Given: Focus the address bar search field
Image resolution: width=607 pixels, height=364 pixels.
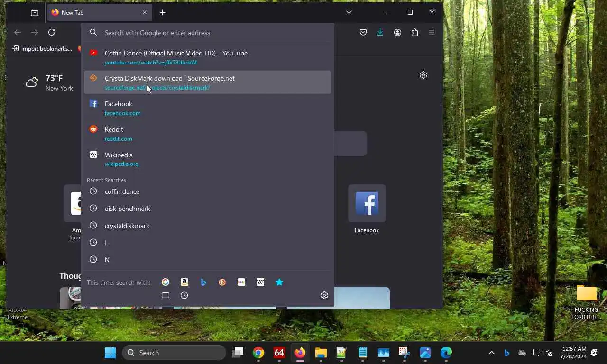Looking at the screenshot, I should [x=207, y=33].
